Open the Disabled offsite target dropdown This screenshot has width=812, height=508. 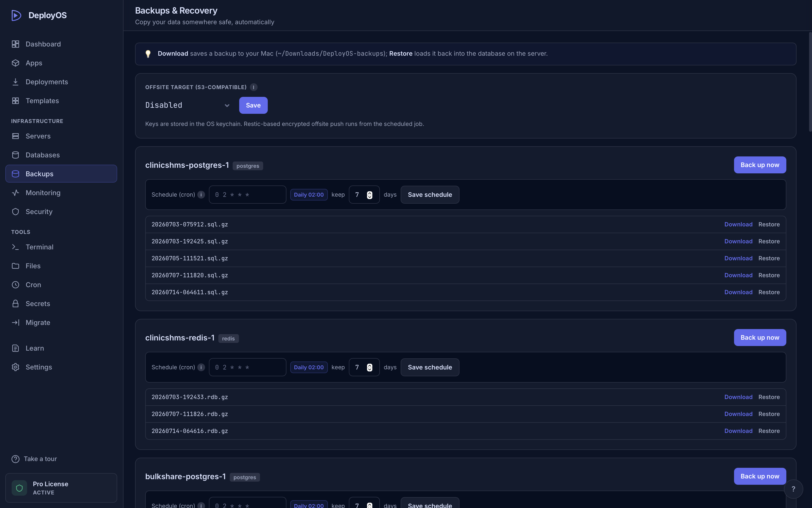[188, 105]
